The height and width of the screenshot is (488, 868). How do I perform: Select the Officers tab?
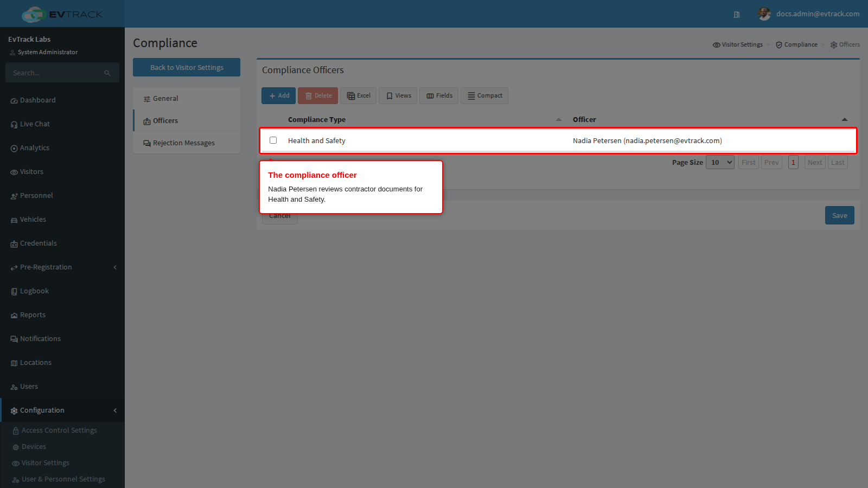pos(187,121)
